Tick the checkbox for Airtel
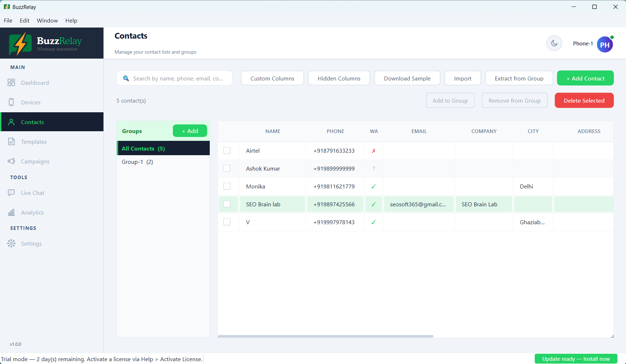 click(x=227, y=151)
